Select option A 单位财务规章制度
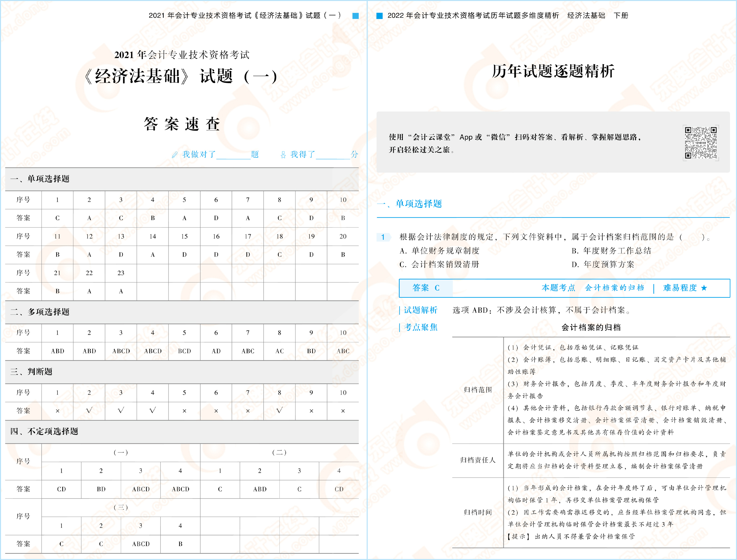Screen dimensions: 737x560 440,251
